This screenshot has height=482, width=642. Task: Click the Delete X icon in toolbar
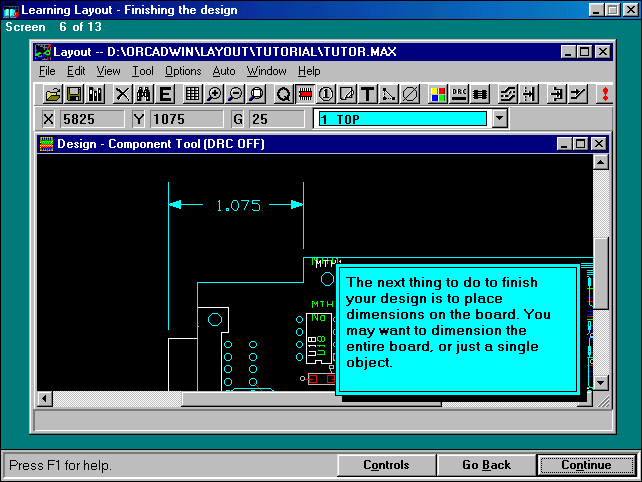click(122, 94)
